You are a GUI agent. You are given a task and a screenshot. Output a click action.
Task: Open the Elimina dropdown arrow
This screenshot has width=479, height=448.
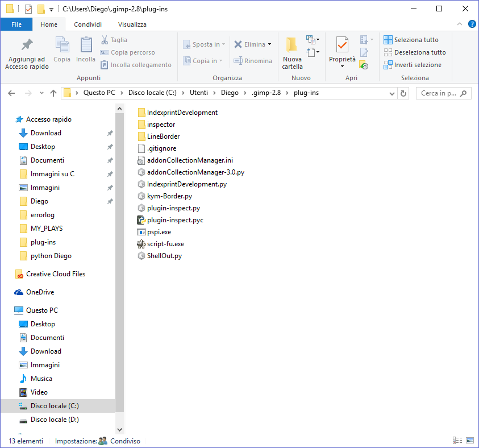270,44
